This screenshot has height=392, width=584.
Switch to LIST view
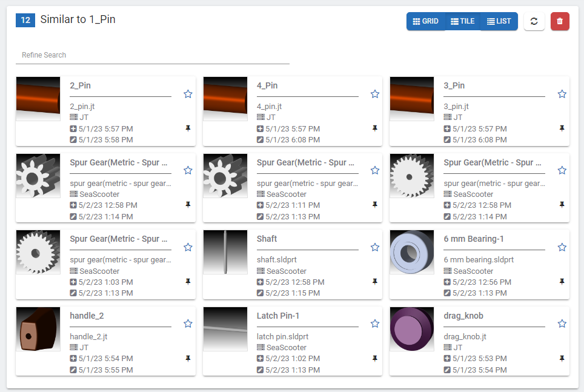pyautogui.click(x=499, y=21)
